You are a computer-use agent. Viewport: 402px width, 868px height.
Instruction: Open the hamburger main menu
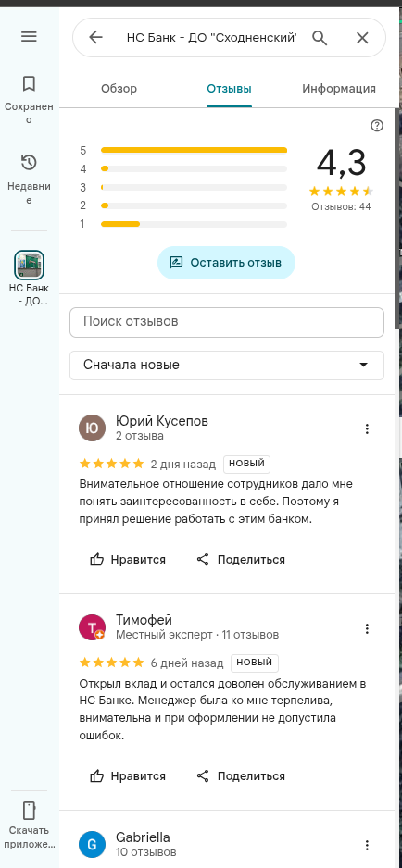tap(29, 36)
